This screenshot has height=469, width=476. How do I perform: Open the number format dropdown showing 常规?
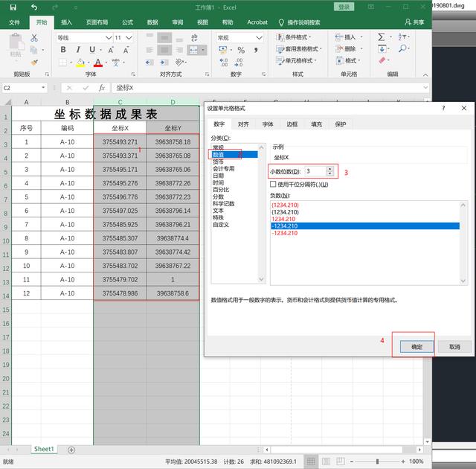(x=259, y=38)
